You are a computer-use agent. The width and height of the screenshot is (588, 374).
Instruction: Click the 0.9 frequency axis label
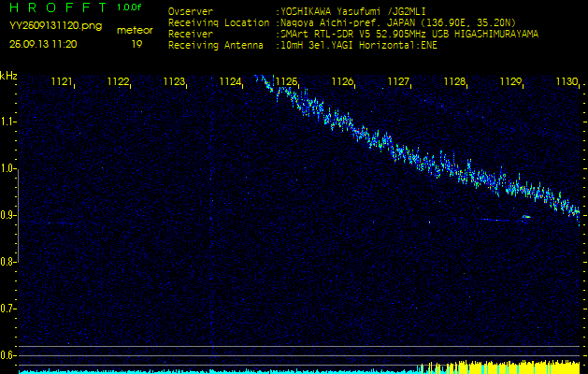coord(8,215)
